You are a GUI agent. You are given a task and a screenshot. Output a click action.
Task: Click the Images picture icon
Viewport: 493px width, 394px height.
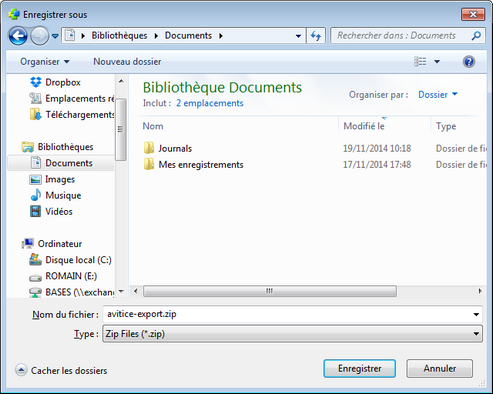(x=35, y=179)
